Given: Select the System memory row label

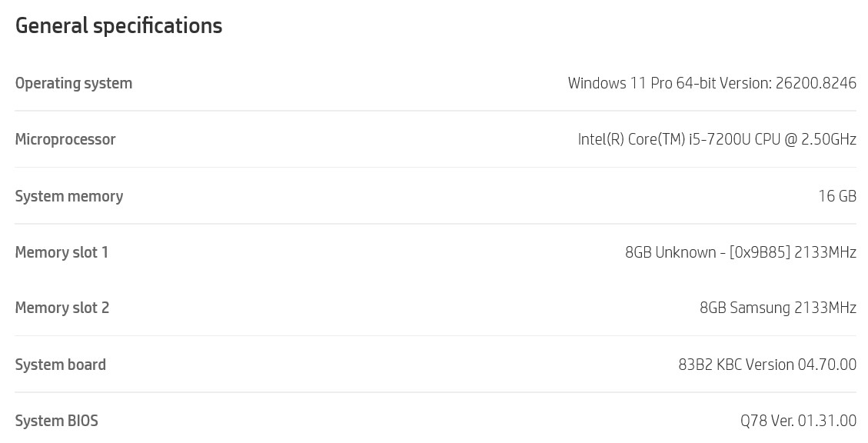Looking at the screenshot, I should tap(69, 196).
